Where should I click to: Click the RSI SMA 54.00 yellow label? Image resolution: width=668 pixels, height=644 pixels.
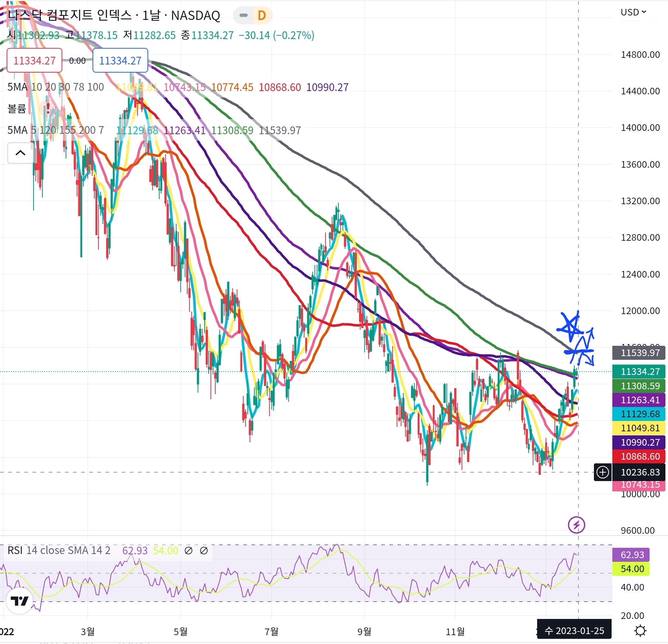pos(631,569)
